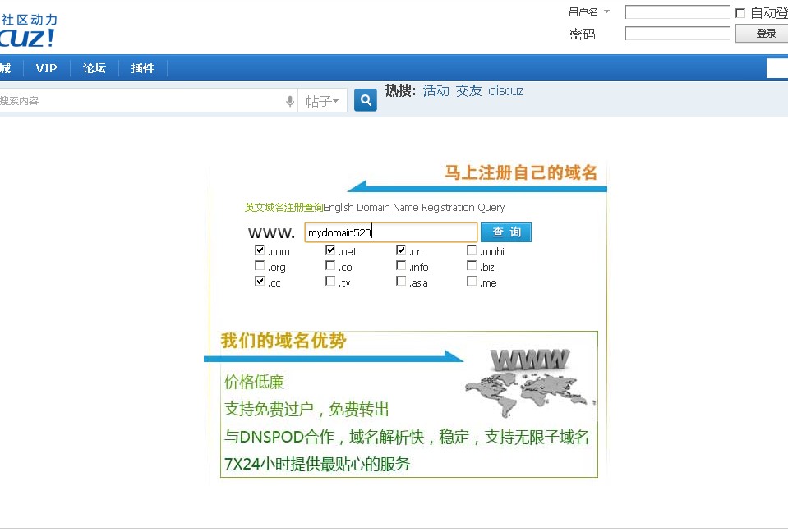Click the 查询 domain query button
Screen dimensions: 788x532
506,232
